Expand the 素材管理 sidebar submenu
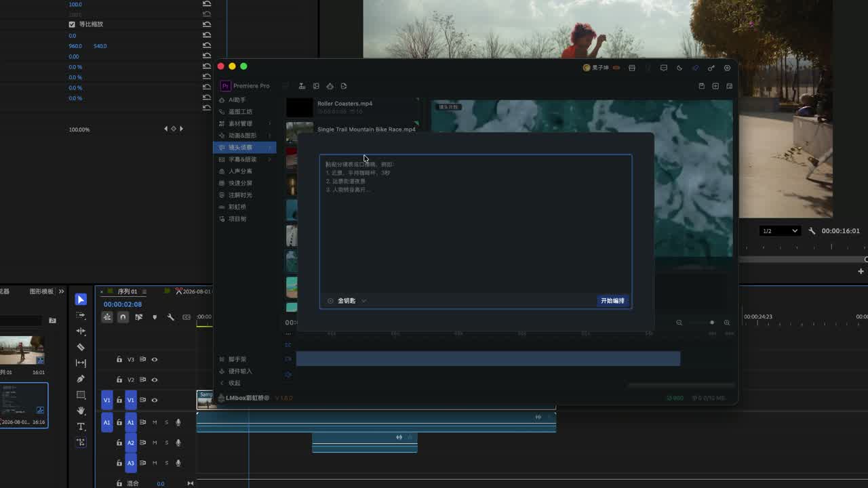Screen dimensions: 868x488 coord(270,123)
